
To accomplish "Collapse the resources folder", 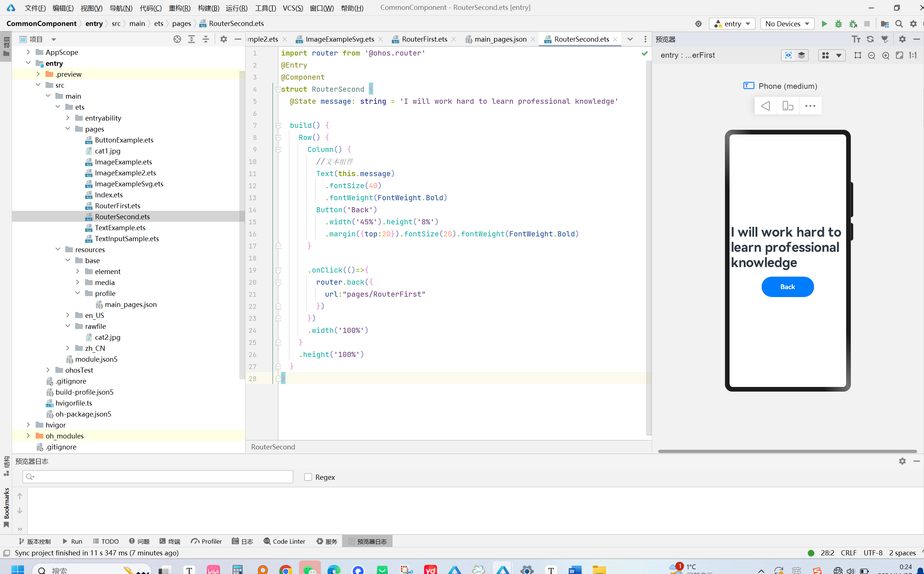I will pyautogui.click(x=58, y=249).
